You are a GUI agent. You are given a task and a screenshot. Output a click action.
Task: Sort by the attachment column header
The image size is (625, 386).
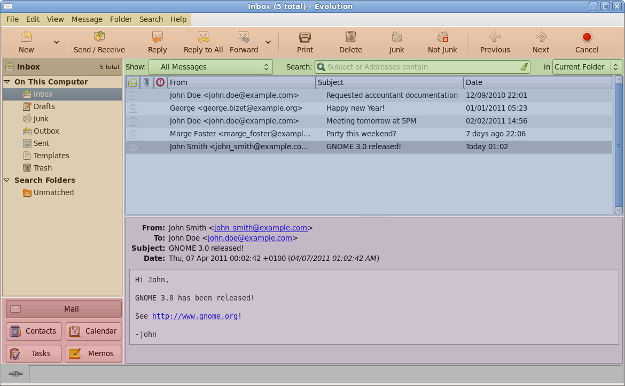point(146,83)
